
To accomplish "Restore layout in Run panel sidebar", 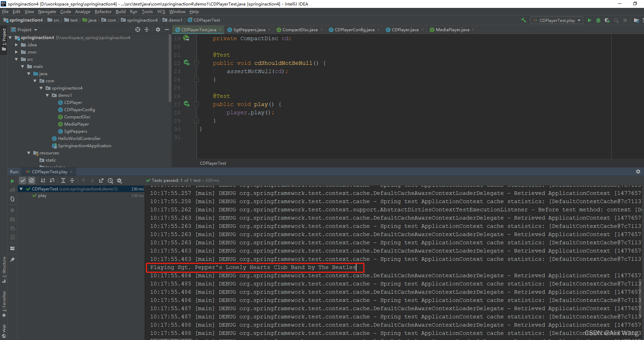I will (x=12, y=248).
